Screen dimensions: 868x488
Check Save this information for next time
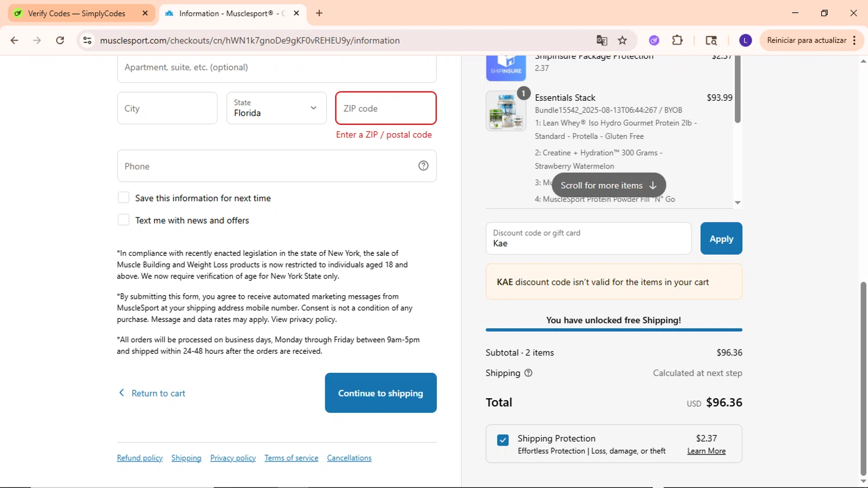point(123,198)
